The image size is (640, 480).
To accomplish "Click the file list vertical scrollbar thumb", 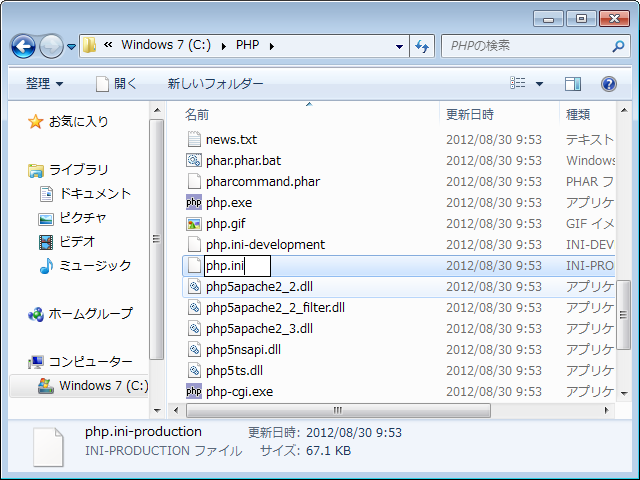I will 623,314.
